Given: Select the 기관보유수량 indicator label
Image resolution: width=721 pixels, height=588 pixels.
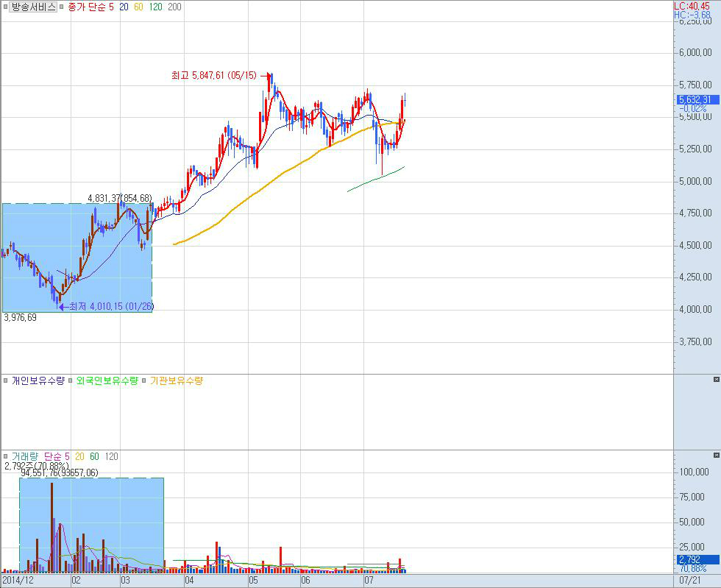Looking at the screenshot, I should point(177,381).
